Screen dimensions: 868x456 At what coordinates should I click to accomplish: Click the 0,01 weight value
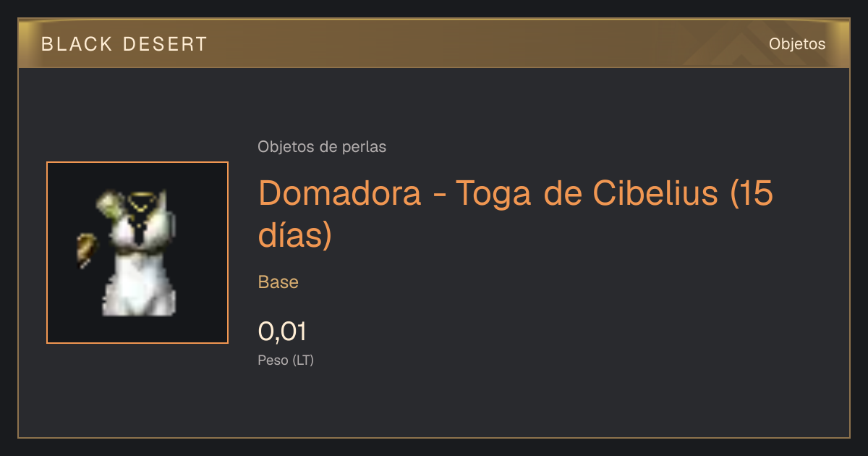coord(283,332)
